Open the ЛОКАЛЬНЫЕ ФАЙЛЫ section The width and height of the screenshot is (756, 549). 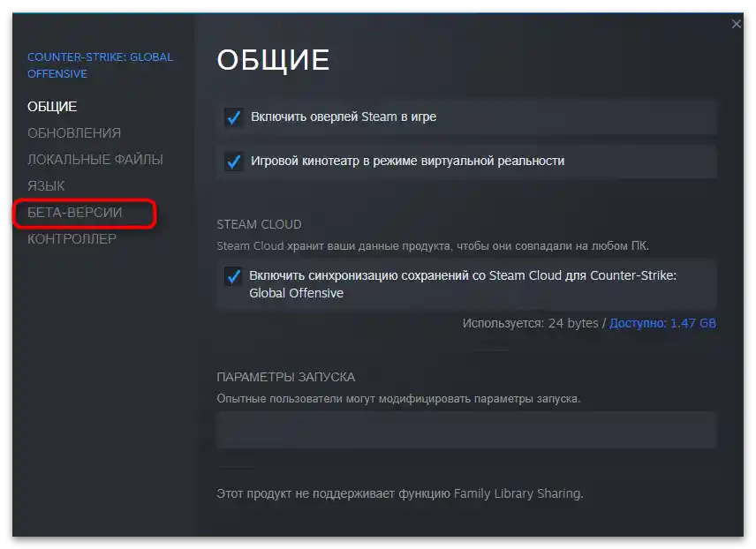click(x=95, y=160)
